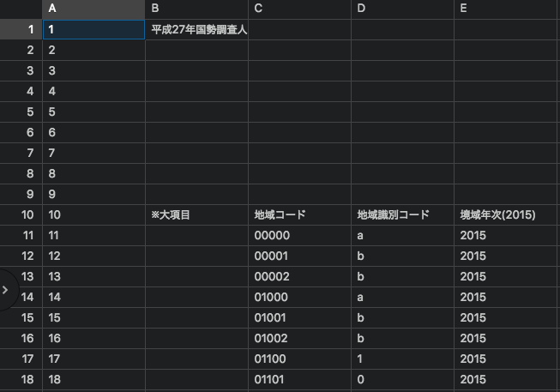Select column A header

[x=93, y=9]
